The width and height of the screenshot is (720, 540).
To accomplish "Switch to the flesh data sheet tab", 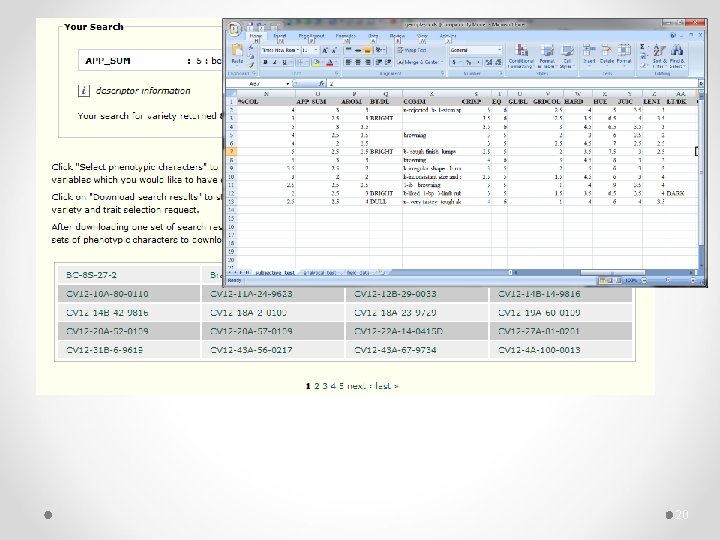I will 358,273.
